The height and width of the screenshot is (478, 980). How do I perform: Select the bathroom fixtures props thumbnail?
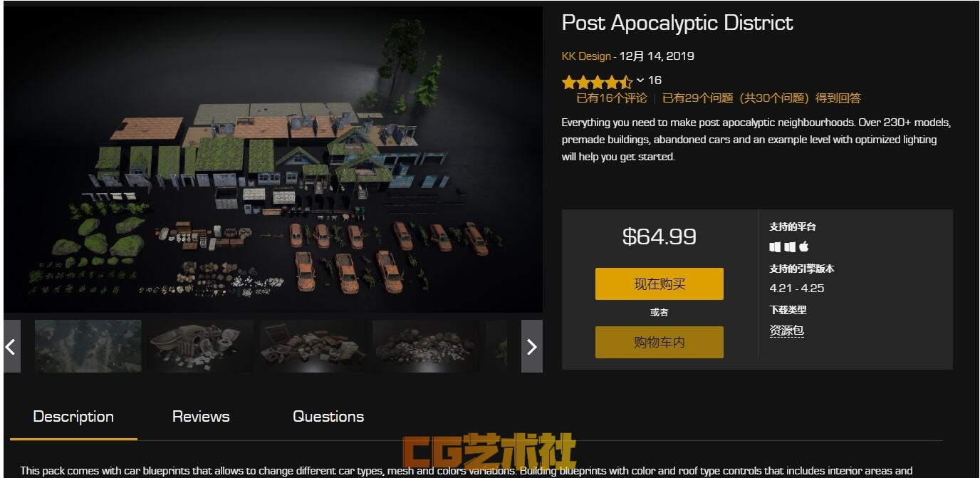(x=201, y=346)
